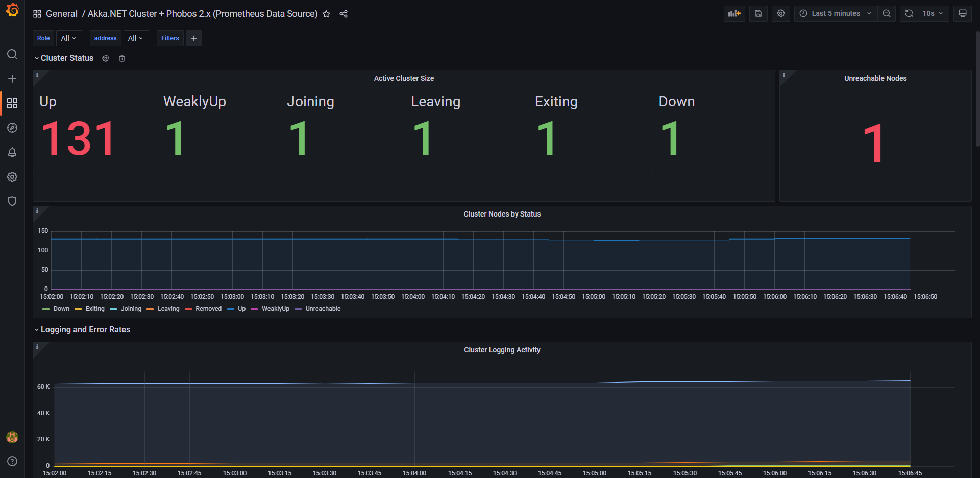
Task: Collapse the Cluster Status row
Action: pos(64,58)
